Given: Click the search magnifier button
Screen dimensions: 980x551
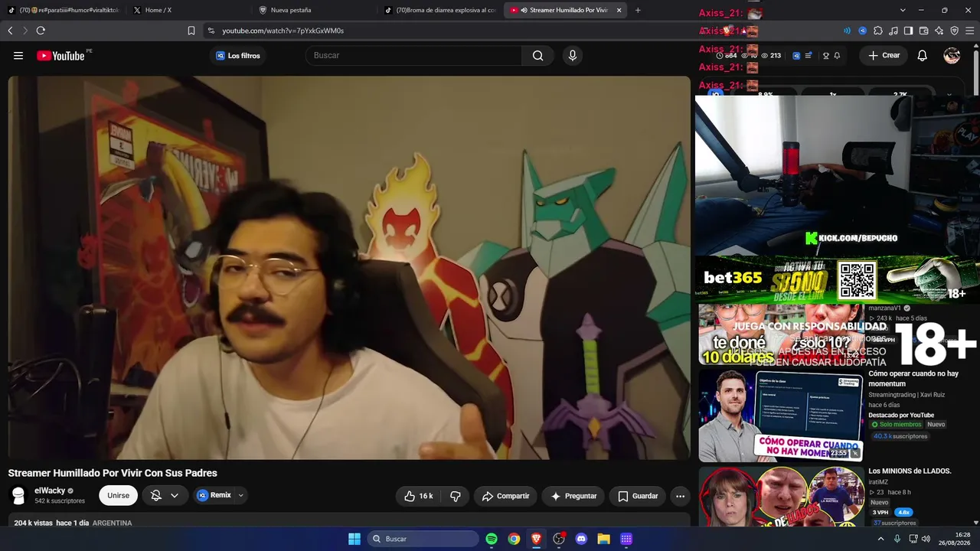Looking at the screenshot, I should coord(538,56).
